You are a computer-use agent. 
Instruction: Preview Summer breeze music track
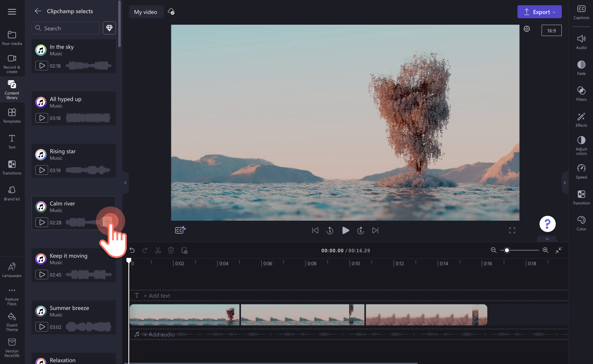pyautogui.click(x=42, y=327)
